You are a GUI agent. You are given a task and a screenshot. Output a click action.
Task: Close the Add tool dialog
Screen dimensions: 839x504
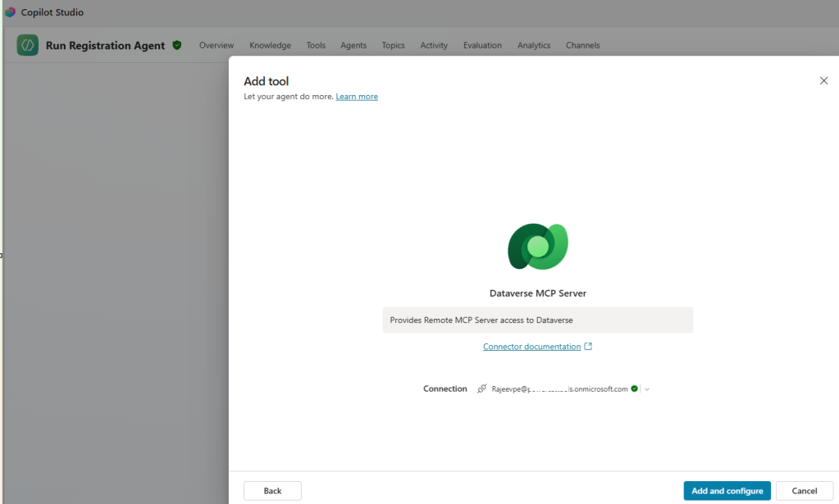823,80
